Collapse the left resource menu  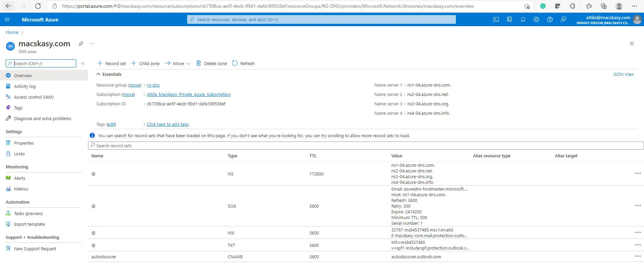click(x=83, y=63)
